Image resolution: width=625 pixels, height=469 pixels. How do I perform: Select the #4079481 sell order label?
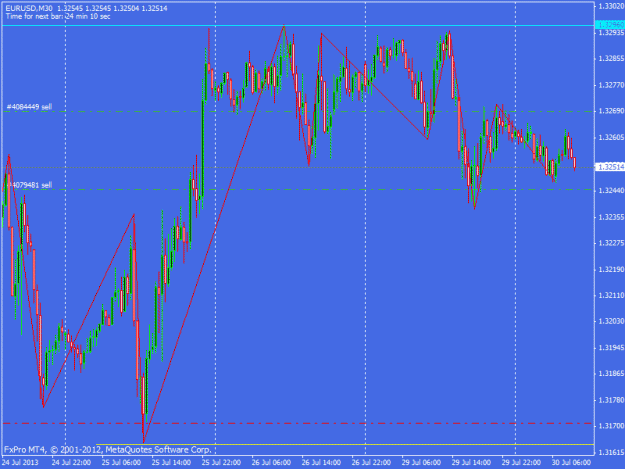point(29,185)
